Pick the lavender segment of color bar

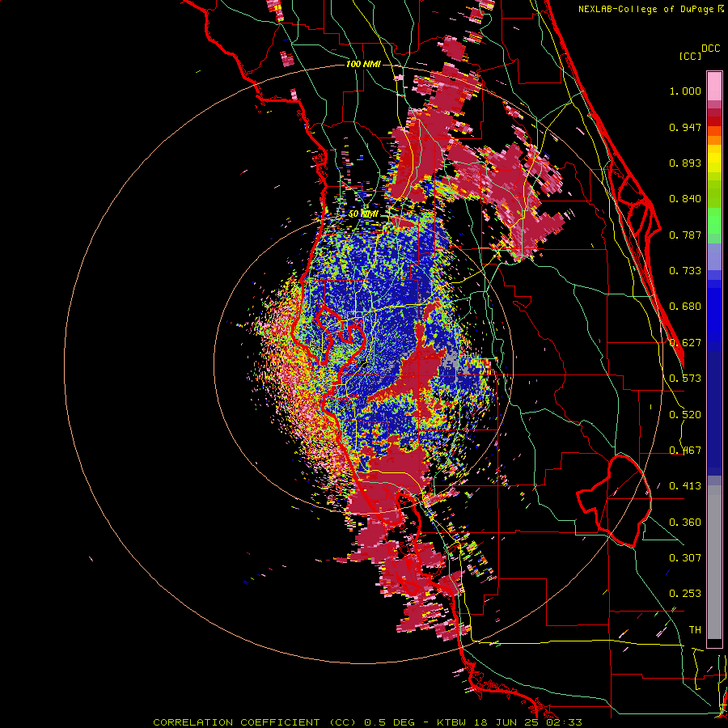(x=714, y=258)
